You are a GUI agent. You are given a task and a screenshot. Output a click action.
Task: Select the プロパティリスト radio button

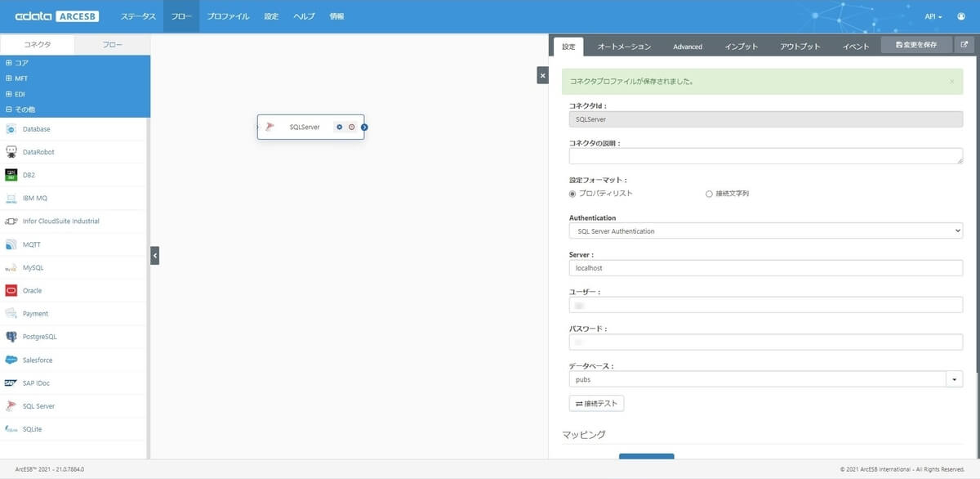(572, 194)
